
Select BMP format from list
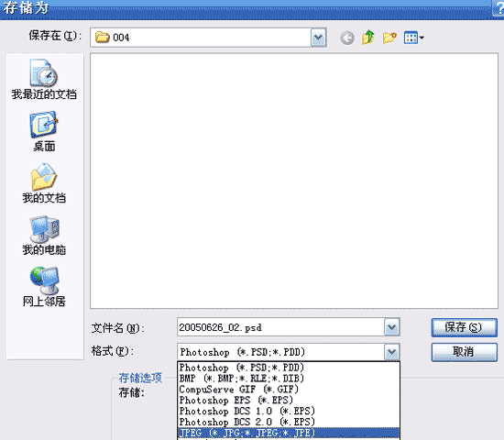pos(289,379)
